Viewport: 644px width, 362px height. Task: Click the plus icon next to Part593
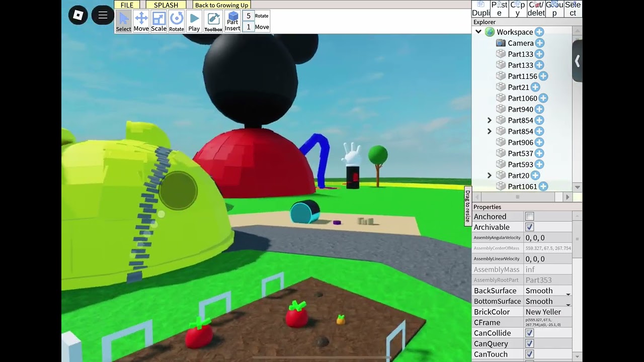[539, 164]
